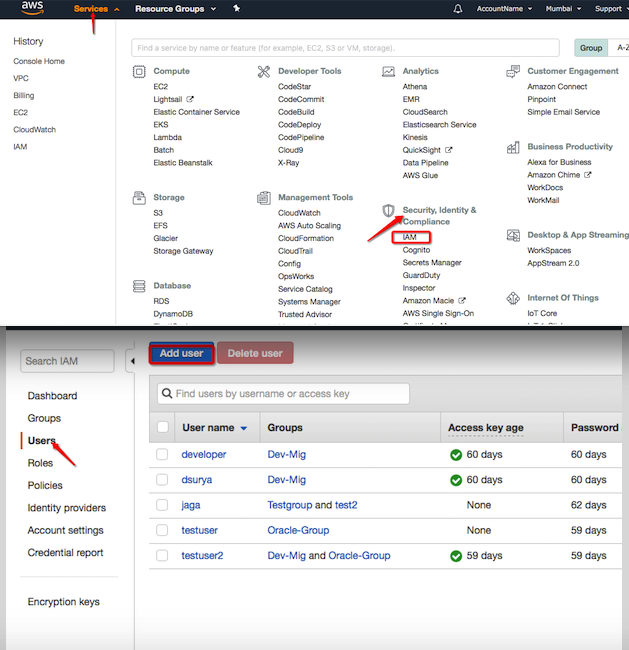Click the AWS logo icon
629x650 pixels.
[x=28, y=9]
